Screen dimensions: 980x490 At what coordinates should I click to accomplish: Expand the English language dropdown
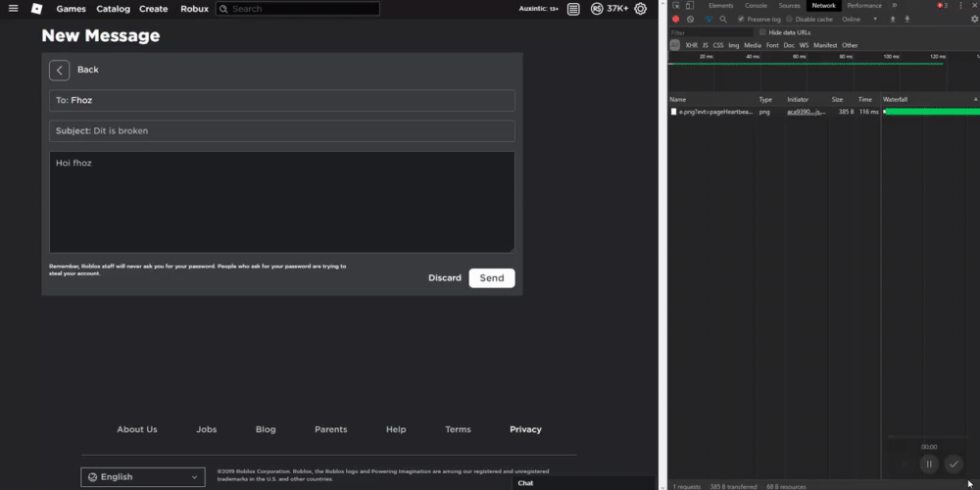(142, 477)
